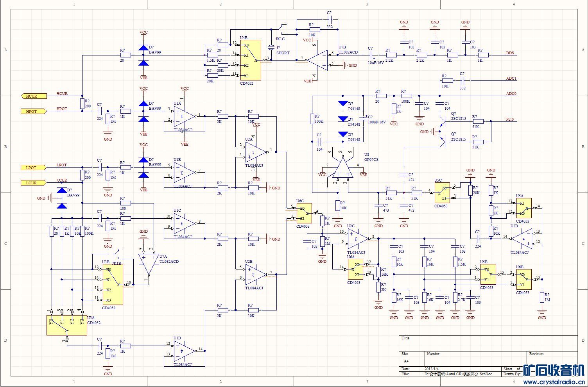
Task: Pick the U2B op-amp symbol
Action: click(256, 274)
